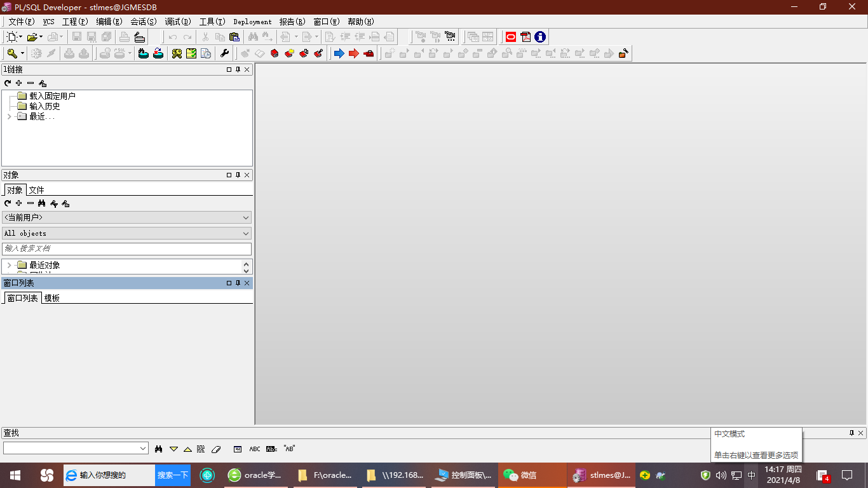Click the binoculars search icon in Find bar

point(158,449)
